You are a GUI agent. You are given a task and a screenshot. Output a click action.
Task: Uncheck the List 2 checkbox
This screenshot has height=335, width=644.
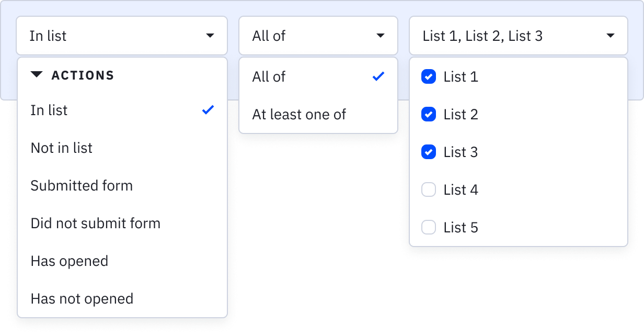coord(429,115)
